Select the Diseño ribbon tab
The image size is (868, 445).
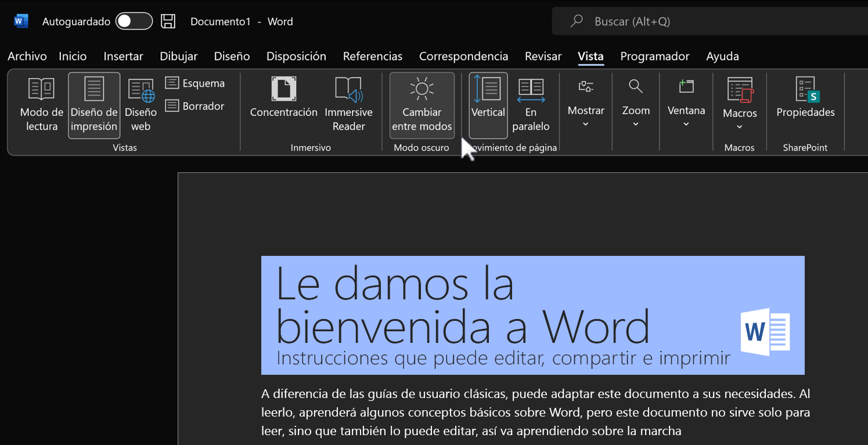pos(232,56)
